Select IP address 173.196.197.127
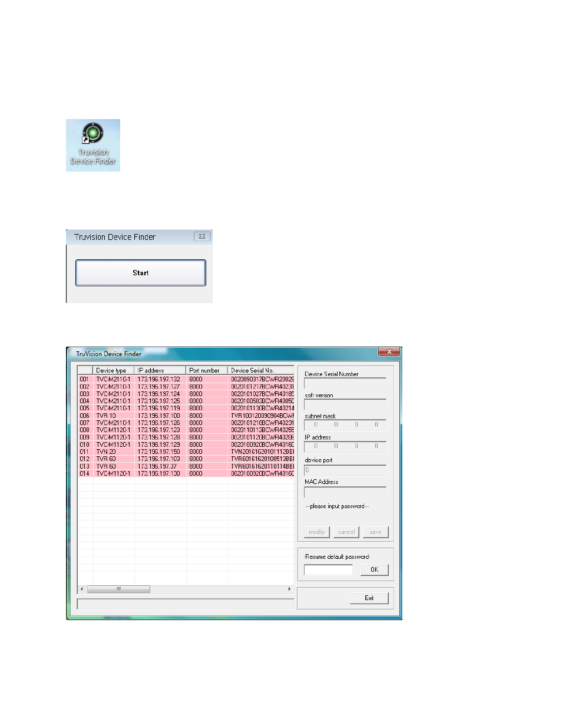The width and height of the screenshot is (562, 728). click(x=159, y=387)
